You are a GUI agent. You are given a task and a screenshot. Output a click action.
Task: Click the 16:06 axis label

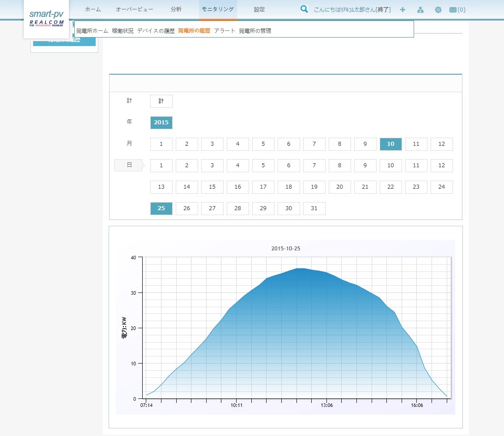pyautogui.click(x=417, y=406)
